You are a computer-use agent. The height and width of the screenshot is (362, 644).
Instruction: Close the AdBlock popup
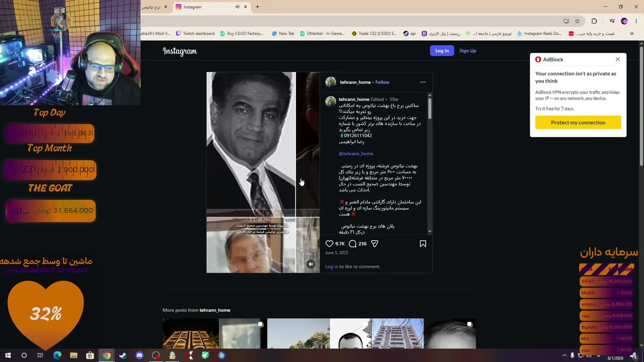click(x=618, y=59)
